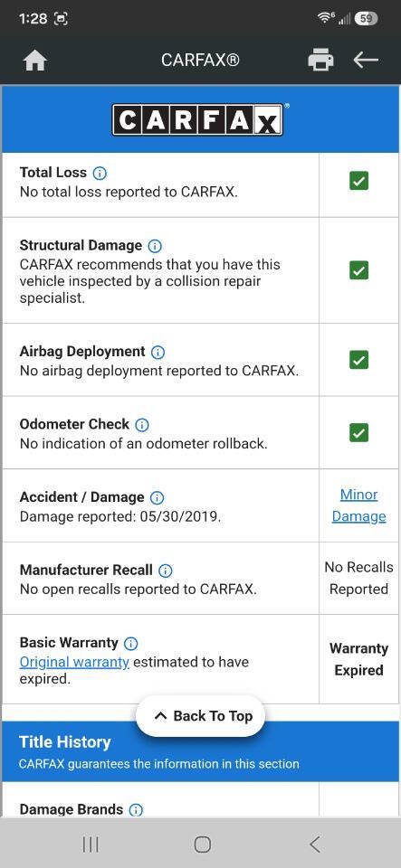Screen dimensions: 401x868
Task: Tap the info icon beside Basic Warranty
Action: 130,643
